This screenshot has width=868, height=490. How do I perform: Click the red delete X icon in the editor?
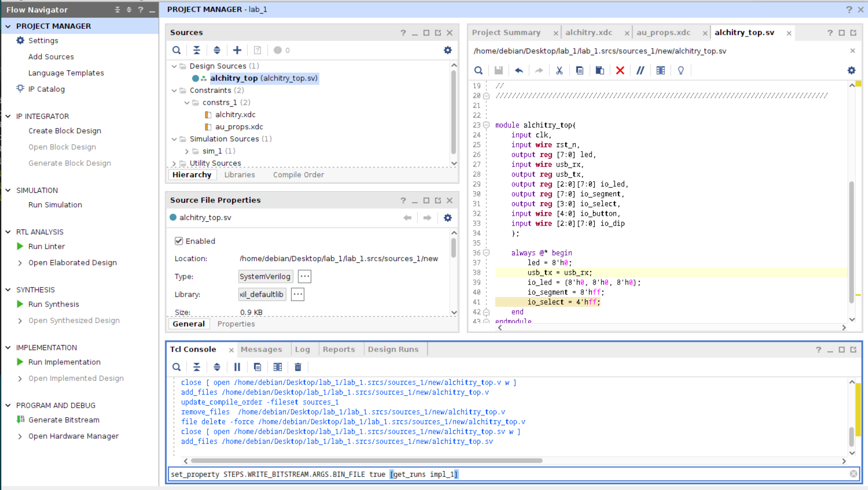(620, 70)
